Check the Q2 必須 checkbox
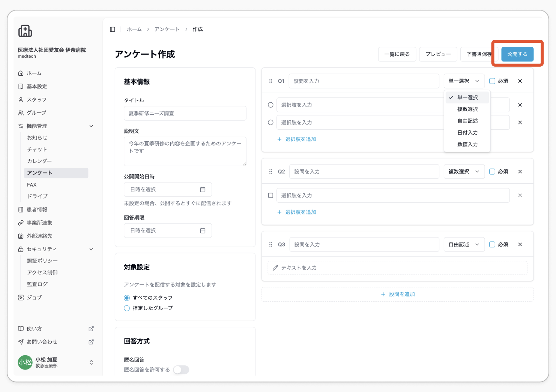This screenshot has width=556, height=392. pyautogui.click(x=492, y=172)
